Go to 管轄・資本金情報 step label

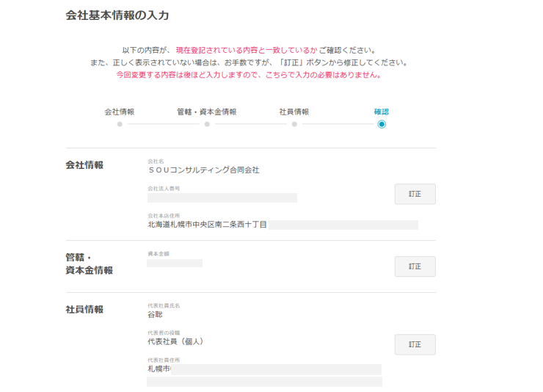tap(207, 112)
